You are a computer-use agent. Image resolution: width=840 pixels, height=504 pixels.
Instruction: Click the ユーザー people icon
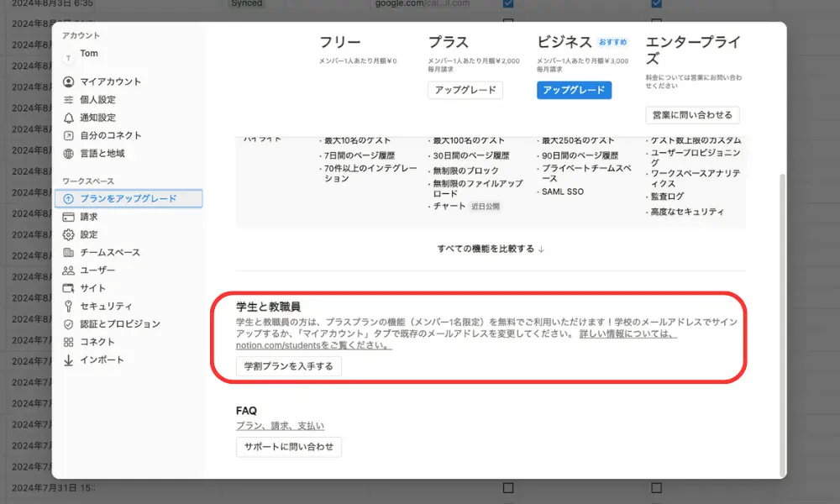[x=69, y=270]
